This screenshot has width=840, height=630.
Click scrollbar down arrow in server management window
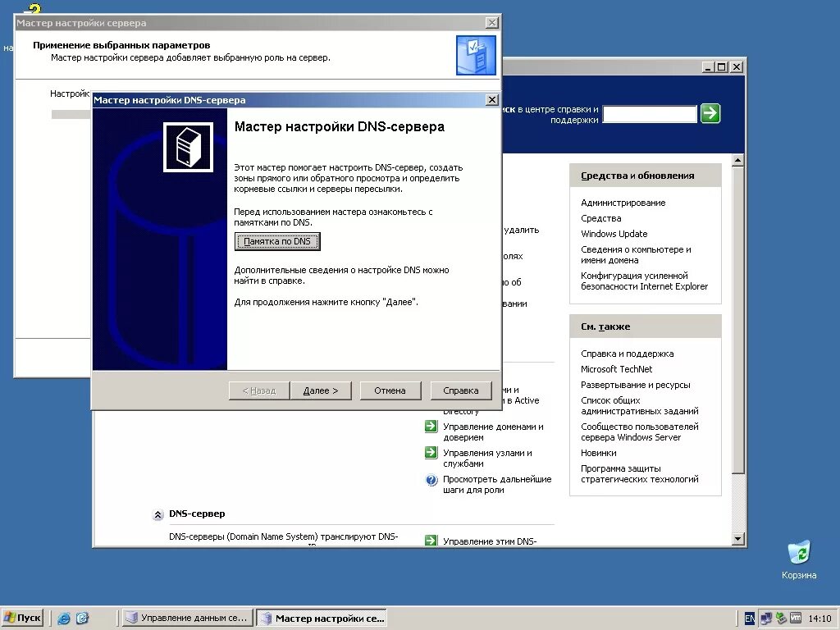737,539
